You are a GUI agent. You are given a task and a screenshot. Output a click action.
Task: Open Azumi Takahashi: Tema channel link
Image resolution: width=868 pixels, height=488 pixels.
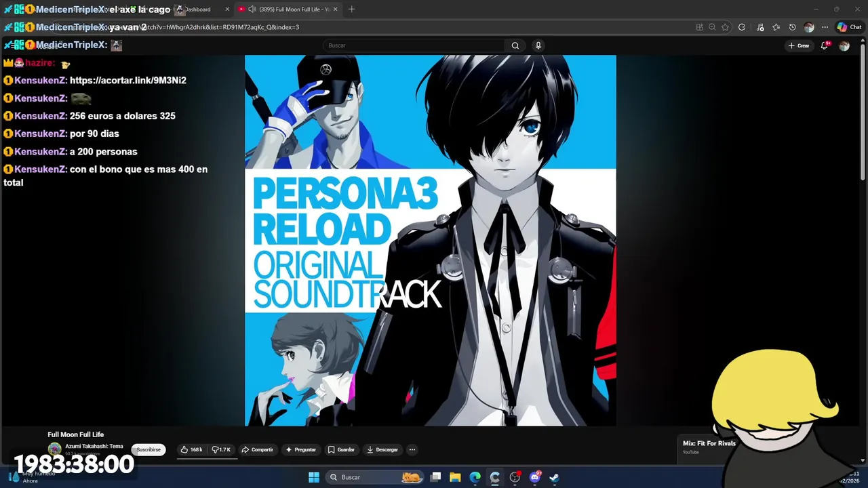click(x=94, y=446)
